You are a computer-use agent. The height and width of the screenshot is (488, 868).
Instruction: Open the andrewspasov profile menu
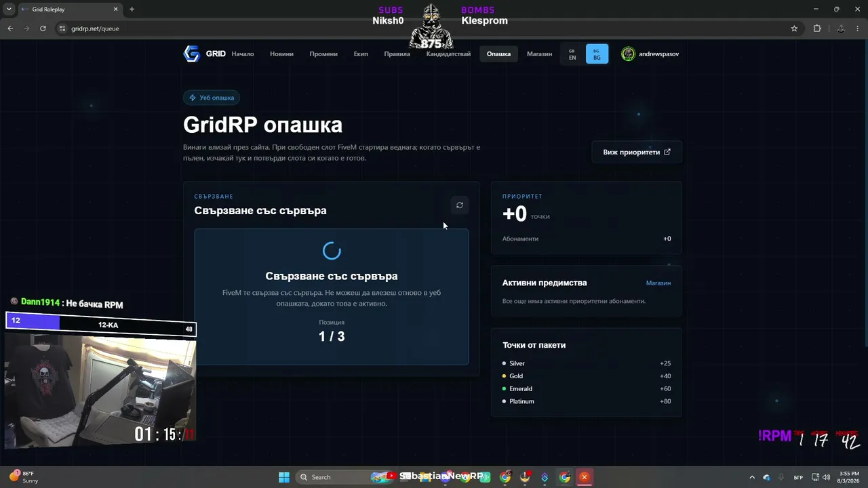click(x=650, y=54)
